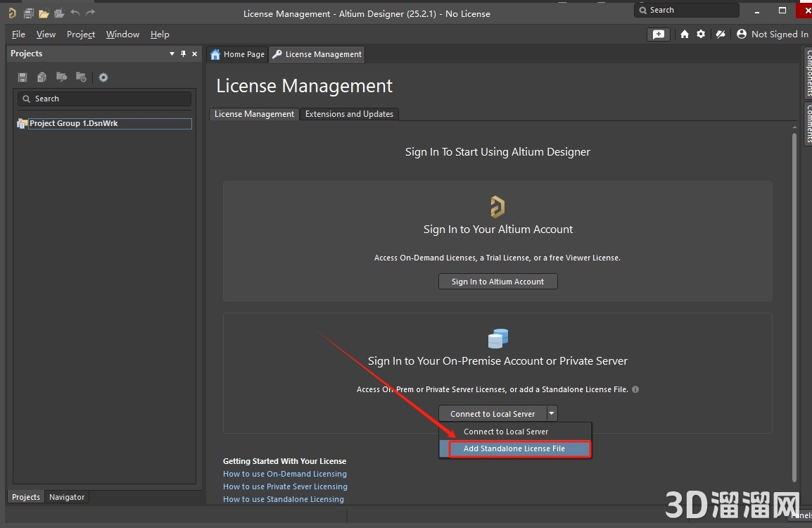
Task: Open the Comments side panel tab
Action: pyautogui.click(x=808, y=122)
